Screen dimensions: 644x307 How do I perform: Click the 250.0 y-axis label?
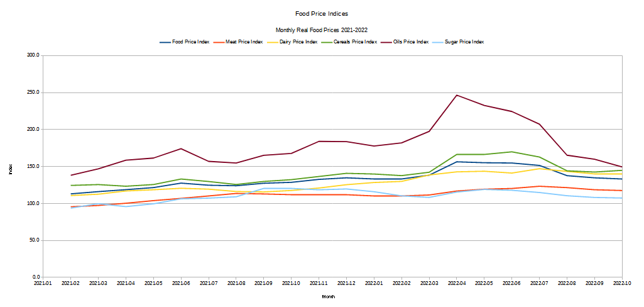coord(33,92)
